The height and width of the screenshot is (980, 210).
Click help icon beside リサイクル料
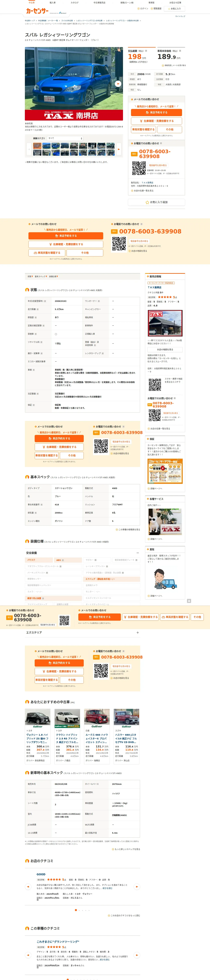(x=42, y=342)
